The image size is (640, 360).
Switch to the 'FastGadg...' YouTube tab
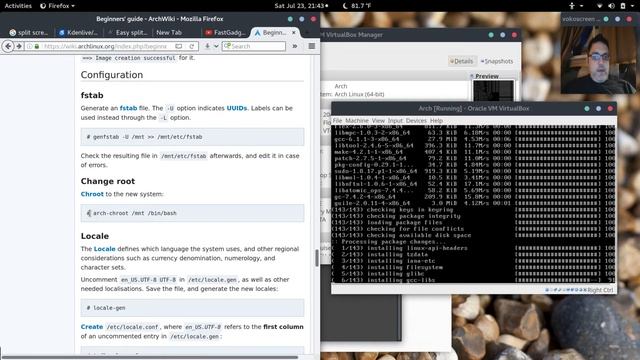coord(225,33)
